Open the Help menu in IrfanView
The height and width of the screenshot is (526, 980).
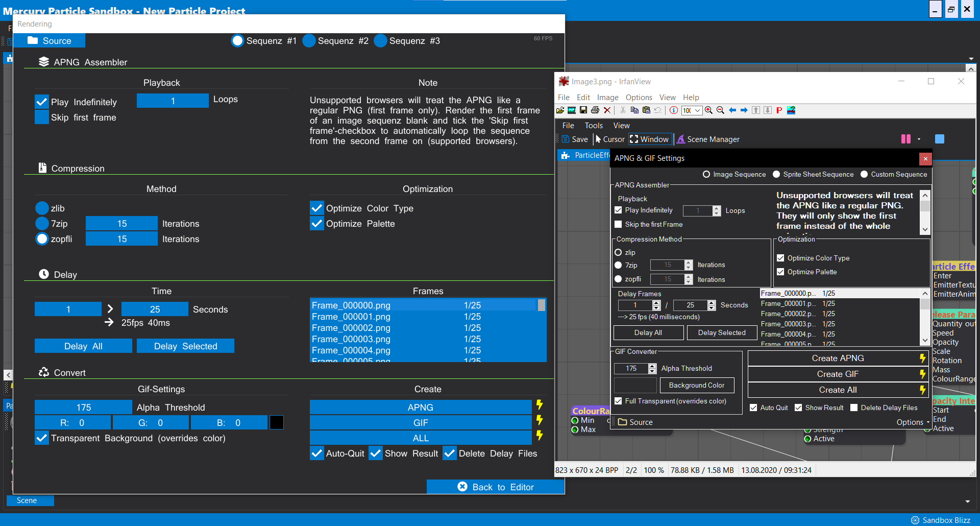[x=691, y=97]
